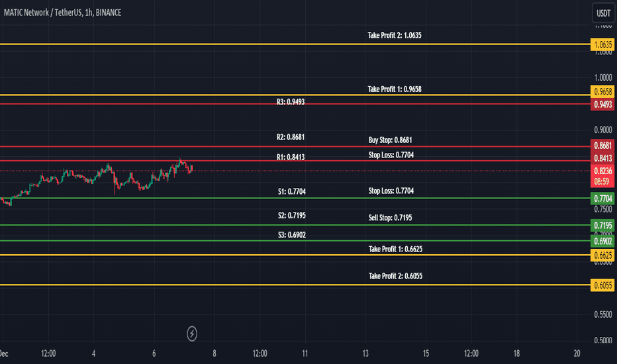Select the 0.9493 red price label

(602, 105)
